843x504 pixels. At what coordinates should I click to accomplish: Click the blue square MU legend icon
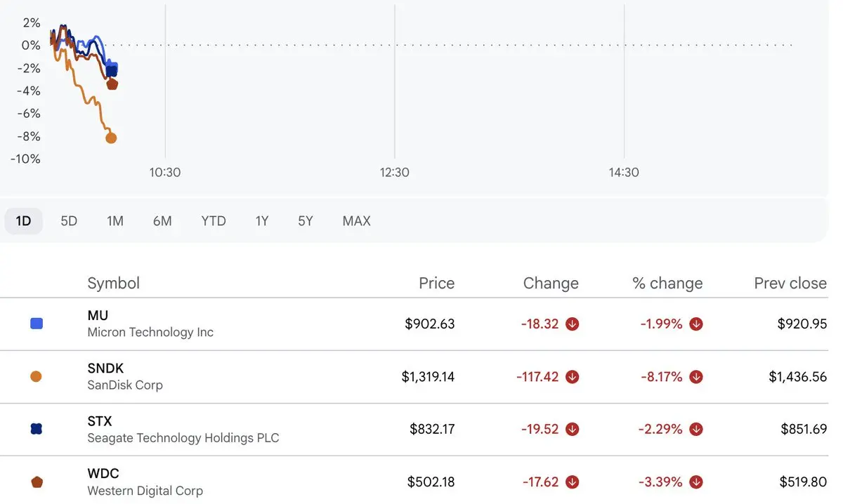[x=37, y=324]
